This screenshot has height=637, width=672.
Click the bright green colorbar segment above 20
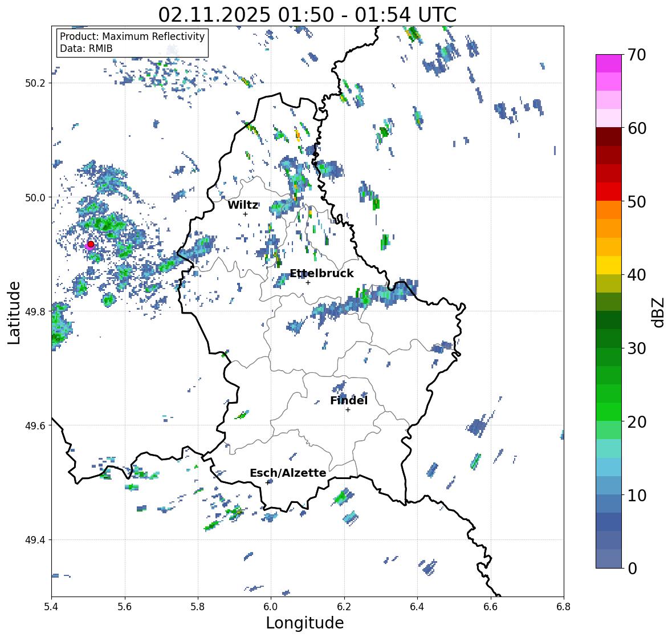(609, 412)
